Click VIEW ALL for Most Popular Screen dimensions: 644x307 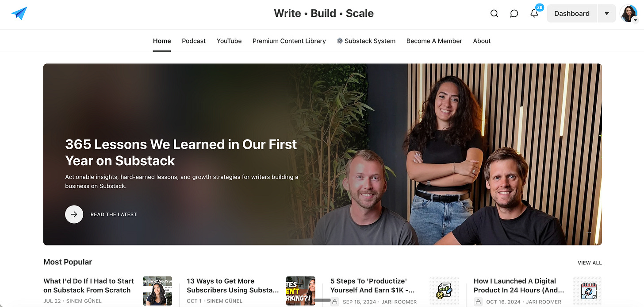pyautogui.click(x=590, y=263)
